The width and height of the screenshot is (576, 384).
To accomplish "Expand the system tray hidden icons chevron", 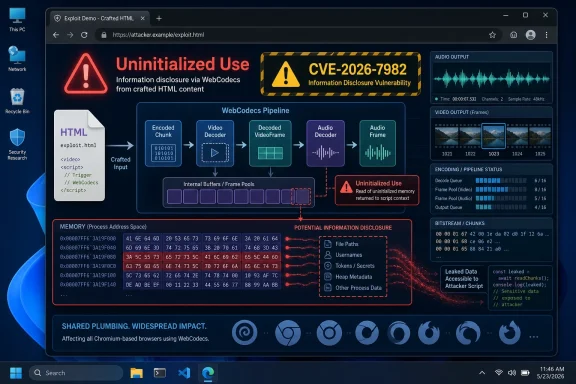I will coord(482,373).
